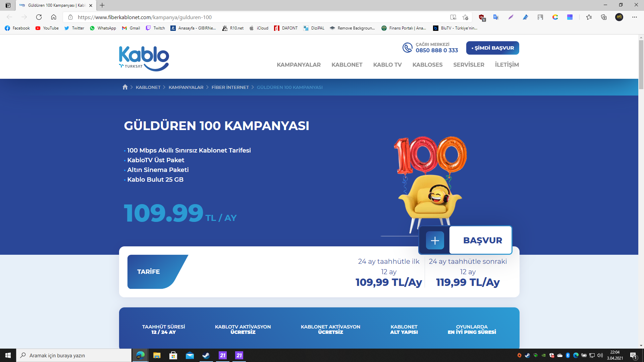Screen dimensions: 644x362
Task: Reload the page with refresh icon
Action: click(x=39, y=17)
